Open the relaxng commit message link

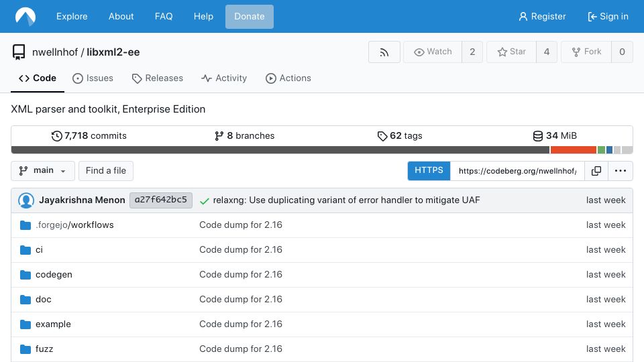pos(346,200)
